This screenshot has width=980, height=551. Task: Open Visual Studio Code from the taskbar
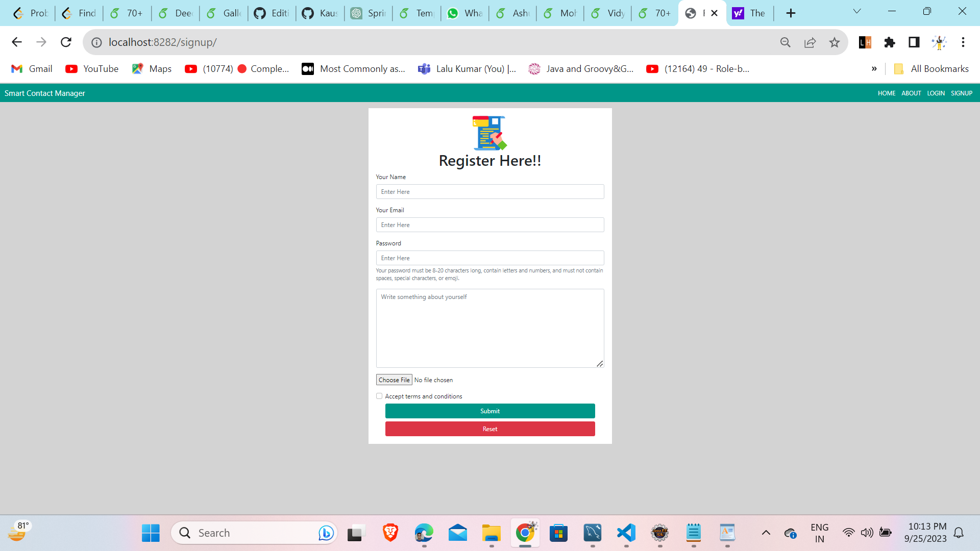click(626, 533)
